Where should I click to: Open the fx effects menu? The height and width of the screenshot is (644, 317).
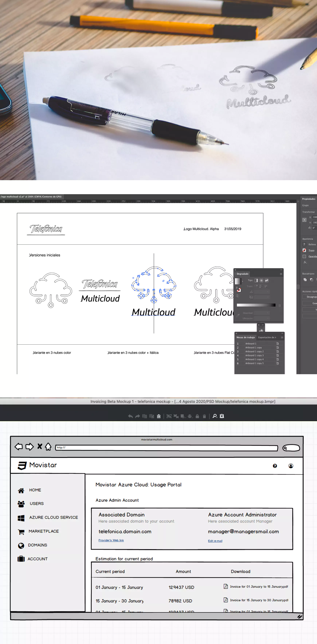305,262
